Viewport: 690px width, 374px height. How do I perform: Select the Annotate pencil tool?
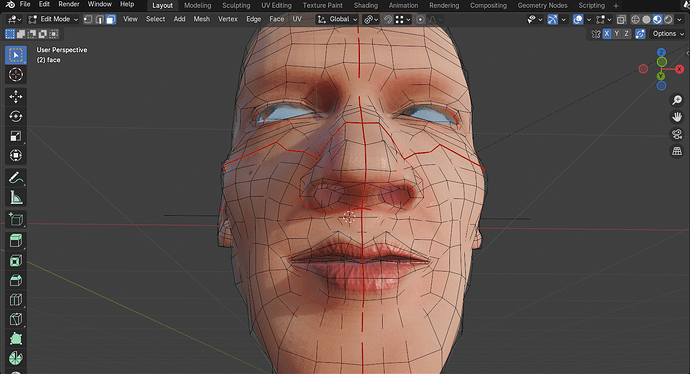16,178
